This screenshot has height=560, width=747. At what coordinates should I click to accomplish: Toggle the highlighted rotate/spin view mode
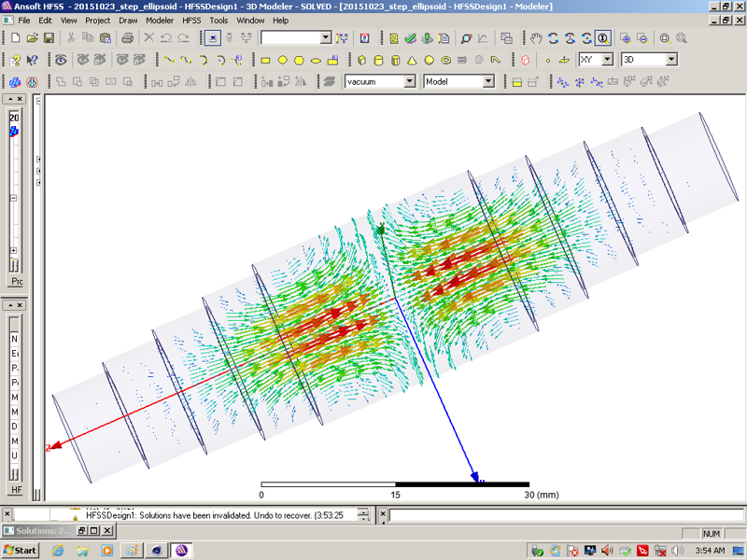603,38
